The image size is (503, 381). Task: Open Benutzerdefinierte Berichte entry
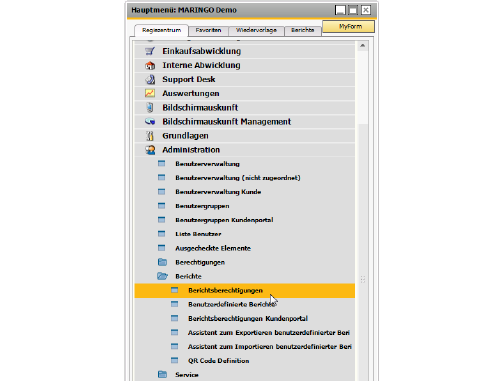point(232,304)
